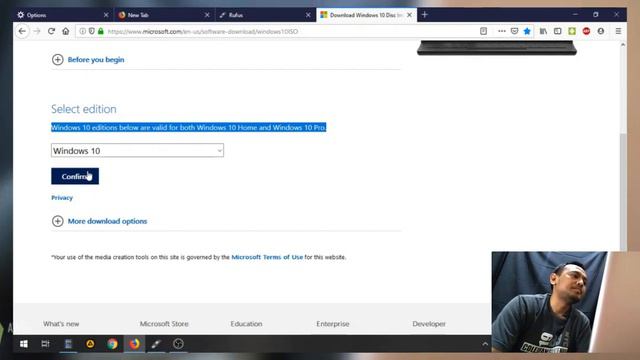Open the Windows Start menu
This screenshot has height=360, width=640.
click(x=24, y=344)
